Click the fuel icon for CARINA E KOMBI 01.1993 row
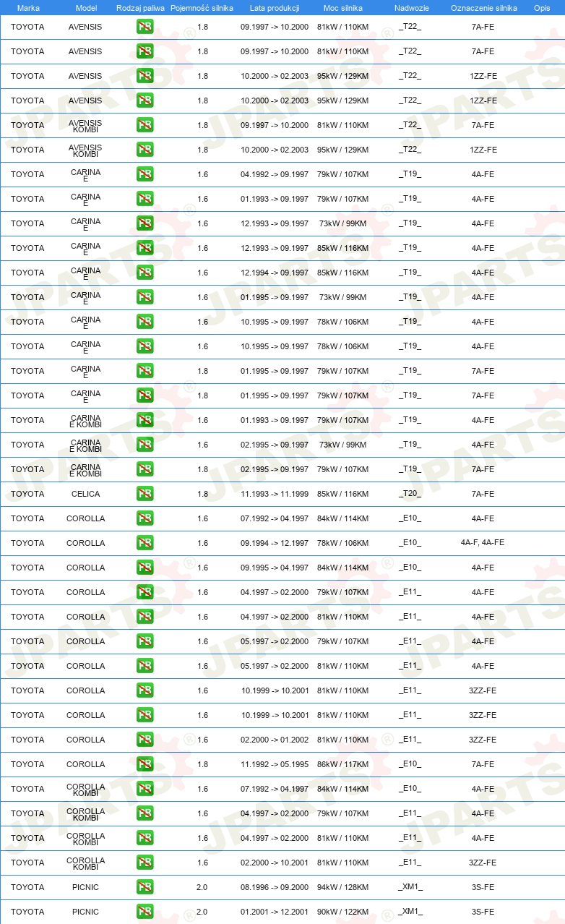 [x=145, y=420]
